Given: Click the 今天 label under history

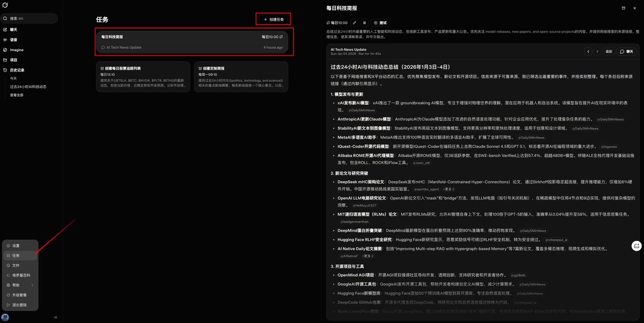Looking at the screenshot, I should 13,78.
